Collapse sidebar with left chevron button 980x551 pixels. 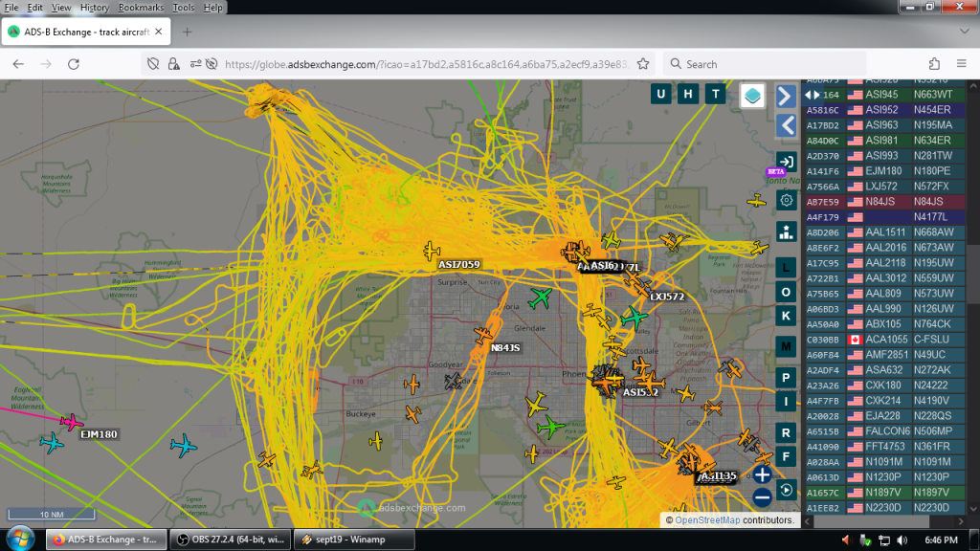click(x=787, y=125)
